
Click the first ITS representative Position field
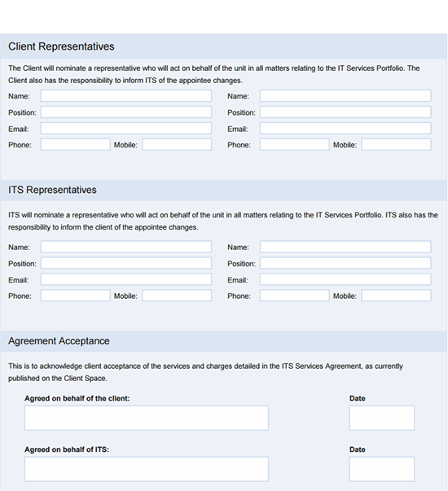[126, 263]
